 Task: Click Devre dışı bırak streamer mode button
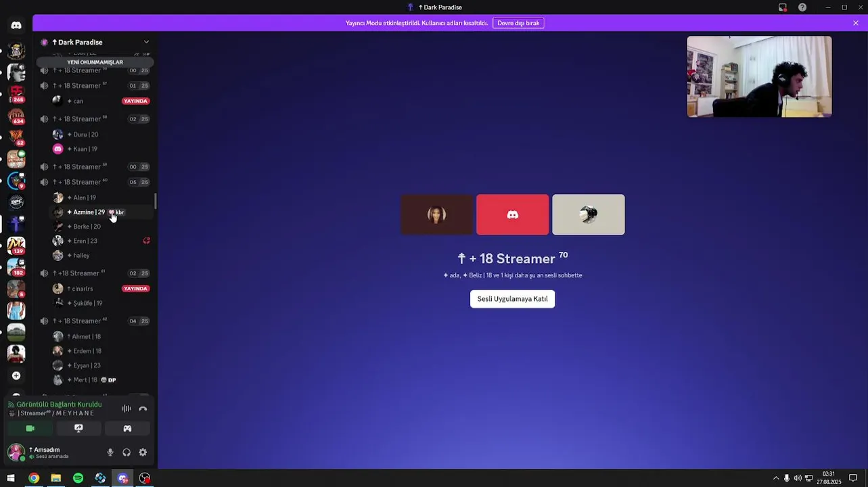pyautogui.click(x=518, y=23)
